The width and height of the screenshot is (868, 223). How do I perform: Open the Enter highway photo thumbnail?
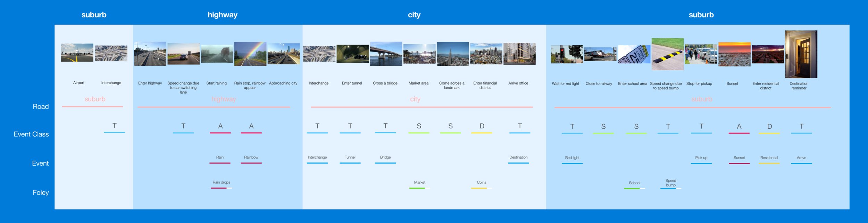150,54
